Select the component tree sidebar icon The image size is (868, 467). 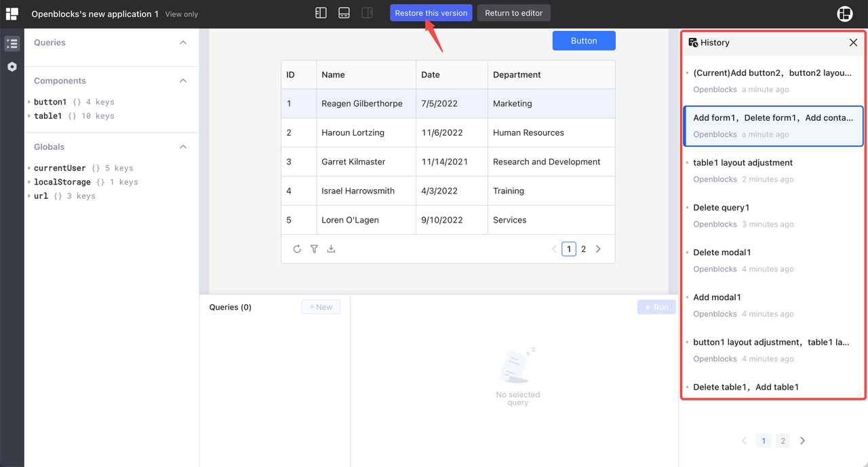[12, 43]
